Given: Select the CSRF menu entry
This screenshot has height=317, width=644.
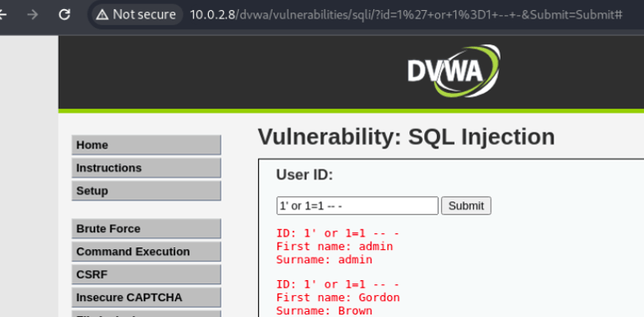Looking at the screenshot, I should pos(146,275).
